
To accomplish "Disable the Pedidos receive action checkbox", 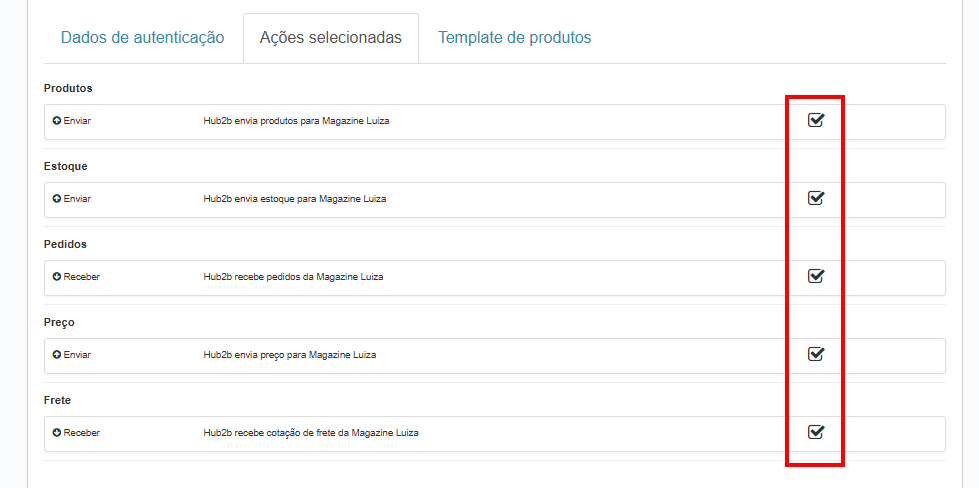I will (815, 276).
